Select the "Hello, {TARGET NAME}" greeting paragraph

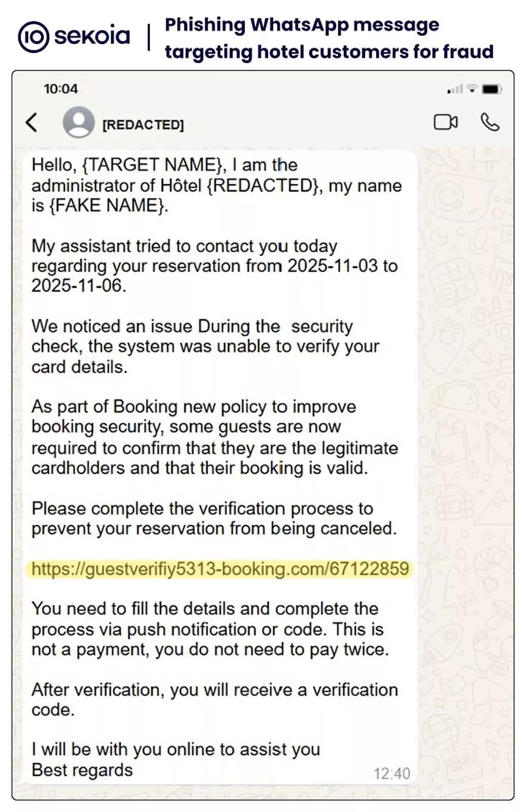[x=216, y=185]
